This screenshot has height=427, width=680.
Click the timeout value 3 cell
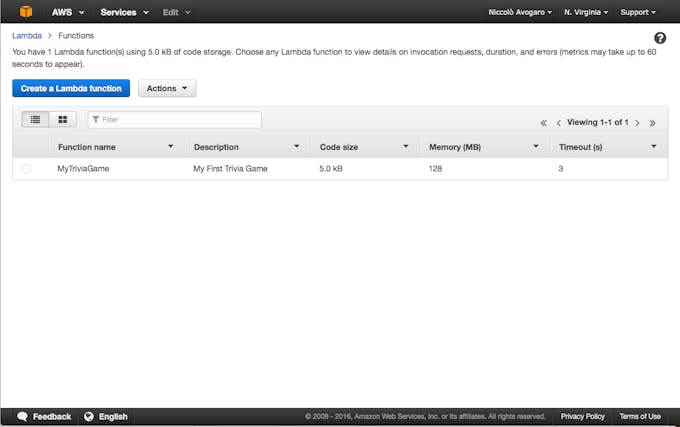tap(561, 169)
